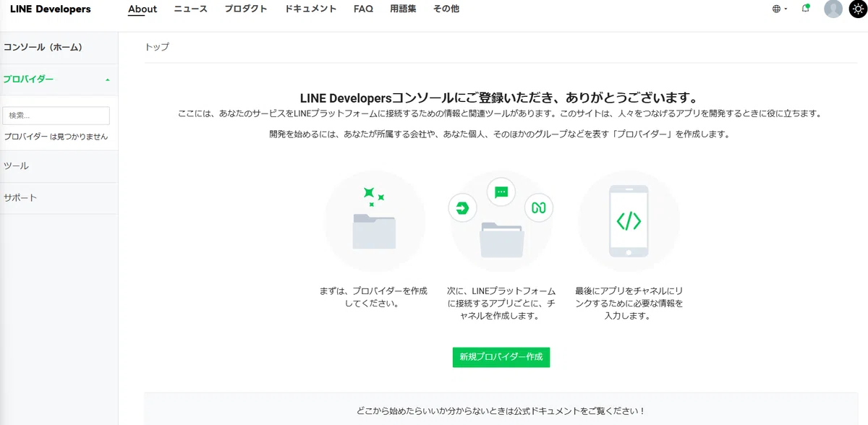
Task: Open the language globe selector
Action: click(x=779, y=9)
